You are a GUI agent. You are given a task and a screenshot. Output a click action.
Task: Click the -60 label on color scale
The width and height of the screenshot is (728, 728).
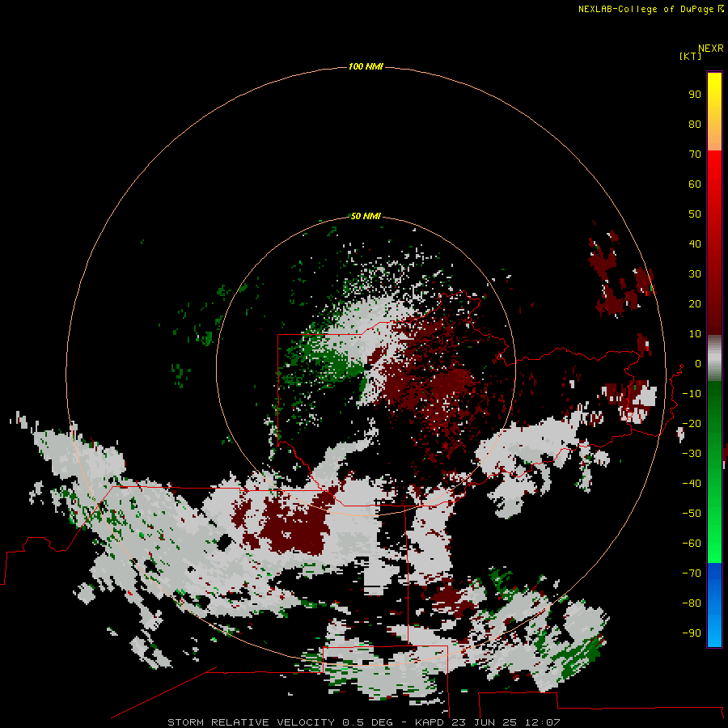point(692,544)
